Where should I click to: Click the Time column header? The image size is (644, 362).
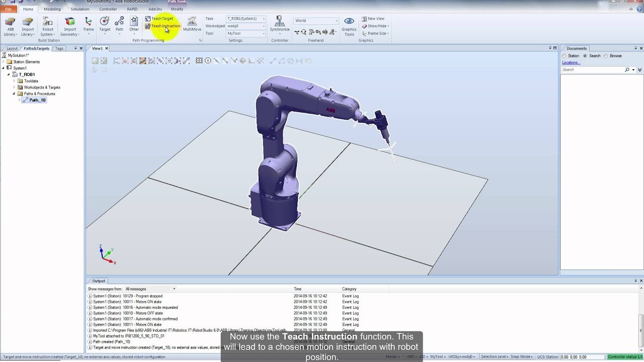click(x=298, y=289)
